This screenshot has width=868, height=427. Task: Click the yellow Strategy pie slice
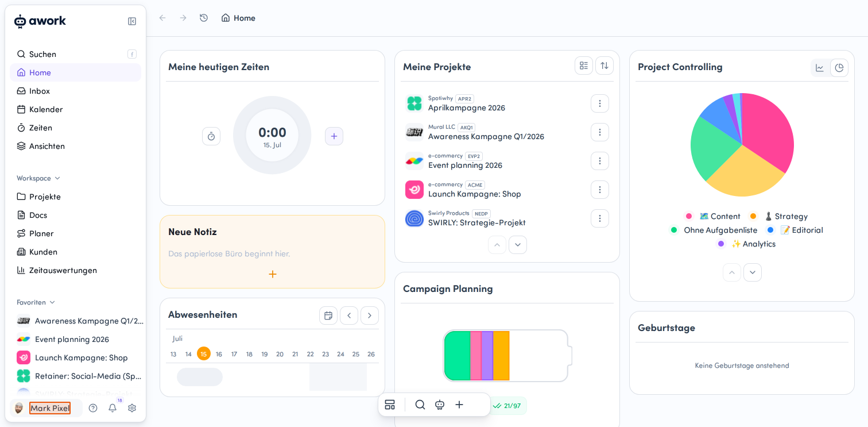(745, 175)
